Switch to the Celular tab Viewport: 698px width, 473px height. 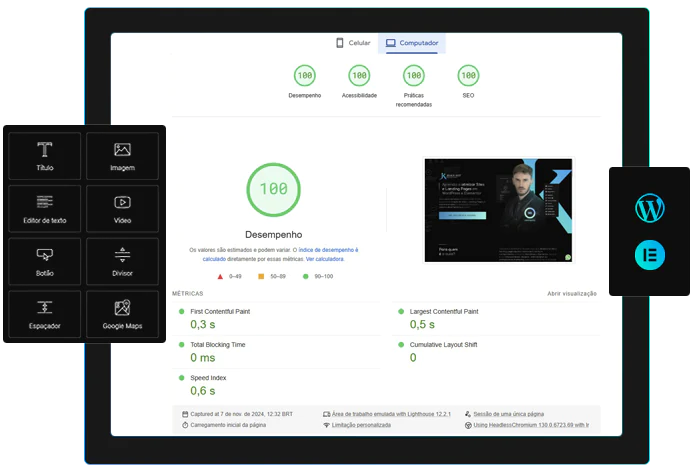[353, 43]
